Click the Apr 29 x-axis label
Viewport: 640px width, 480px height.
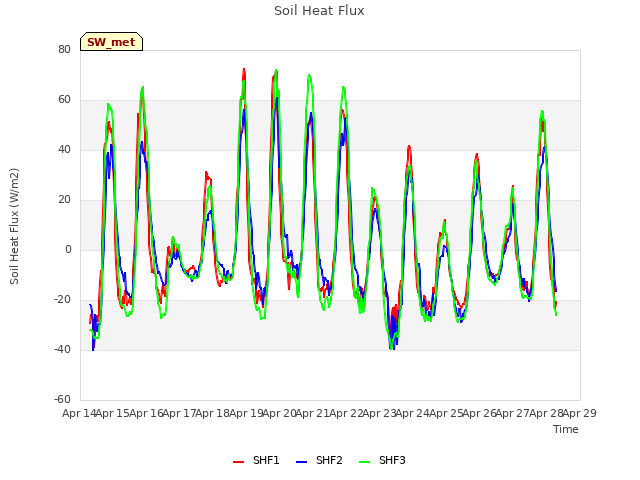coord(580,413)
